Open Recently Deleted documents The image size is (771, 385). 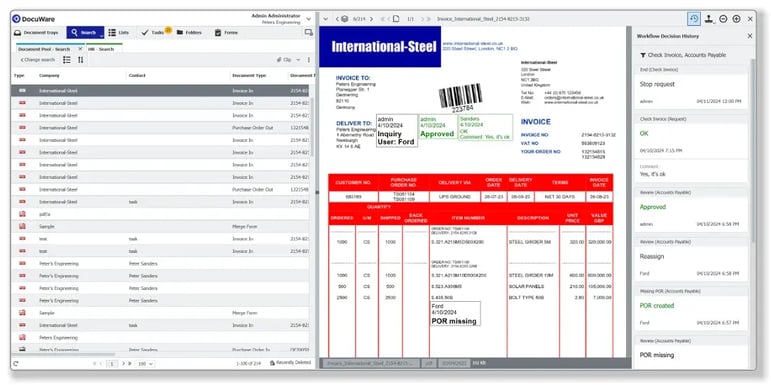(290, 363)
